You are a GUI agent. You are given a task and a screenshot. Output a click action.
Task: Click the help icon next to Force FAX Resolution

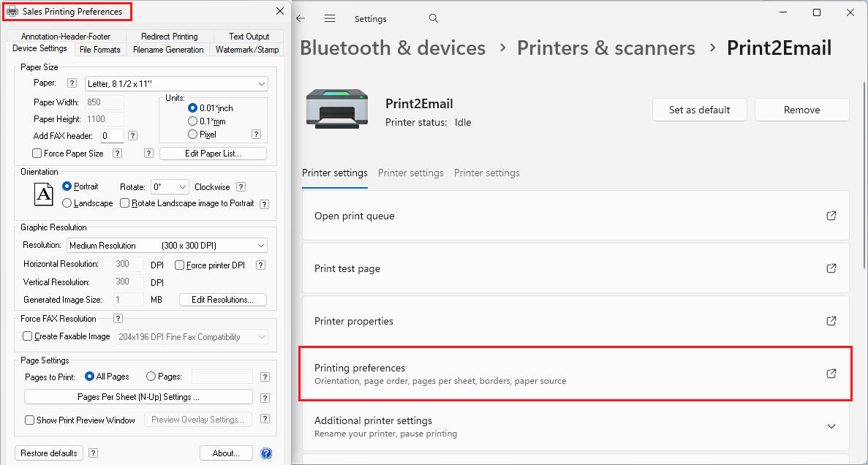click(118, 318)
